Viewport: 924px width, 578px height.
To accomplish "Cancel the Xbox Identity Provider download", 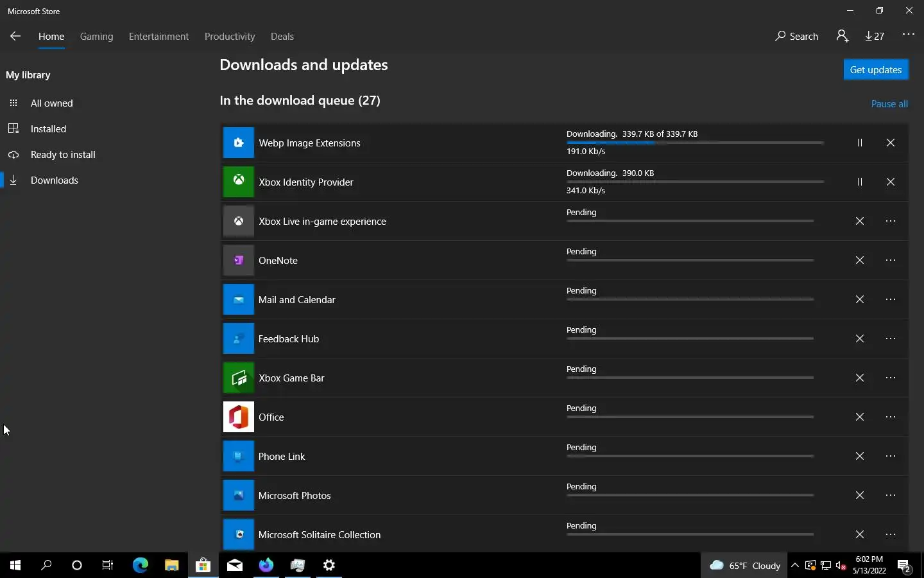I will tap(891, 182).
